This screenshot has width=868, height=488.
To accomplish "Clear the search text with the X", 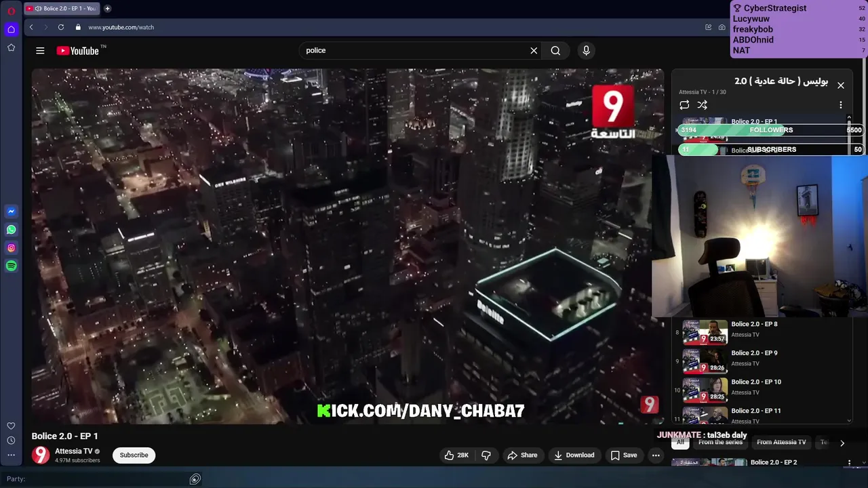I will [x=534, y=51].
